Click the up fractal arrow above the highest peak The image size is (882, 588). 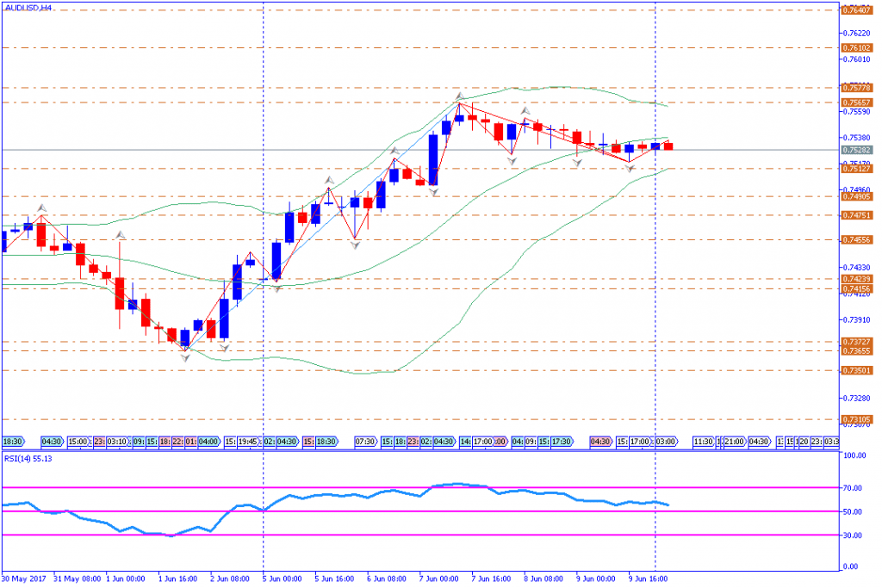click(460, 96)
